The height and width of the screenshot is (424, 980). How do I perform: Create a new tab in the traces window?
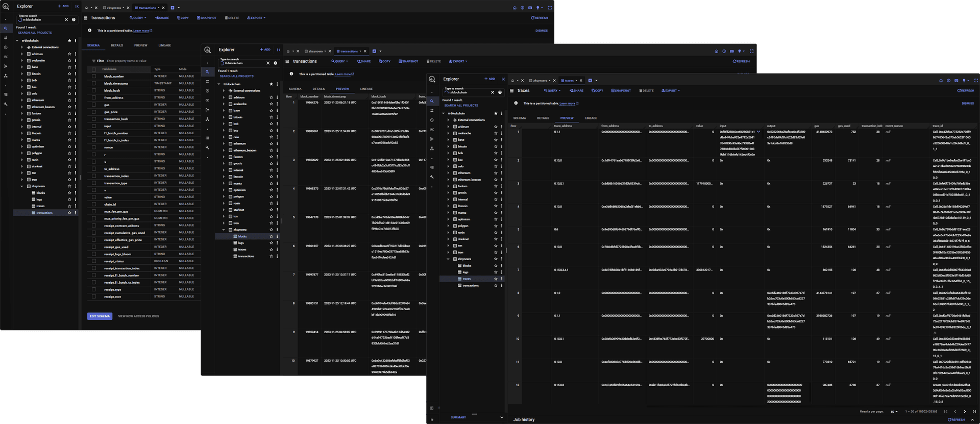point(590,81)
